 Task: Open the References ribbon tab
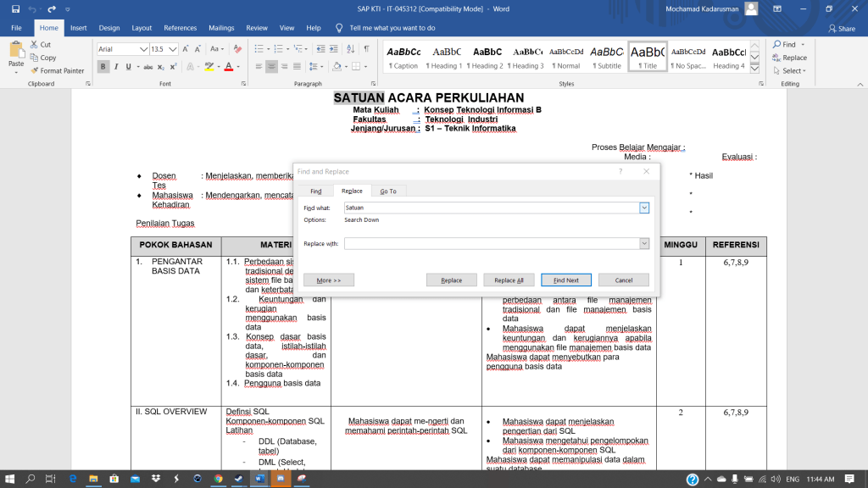pyautogui.click(x=180, y=28)
